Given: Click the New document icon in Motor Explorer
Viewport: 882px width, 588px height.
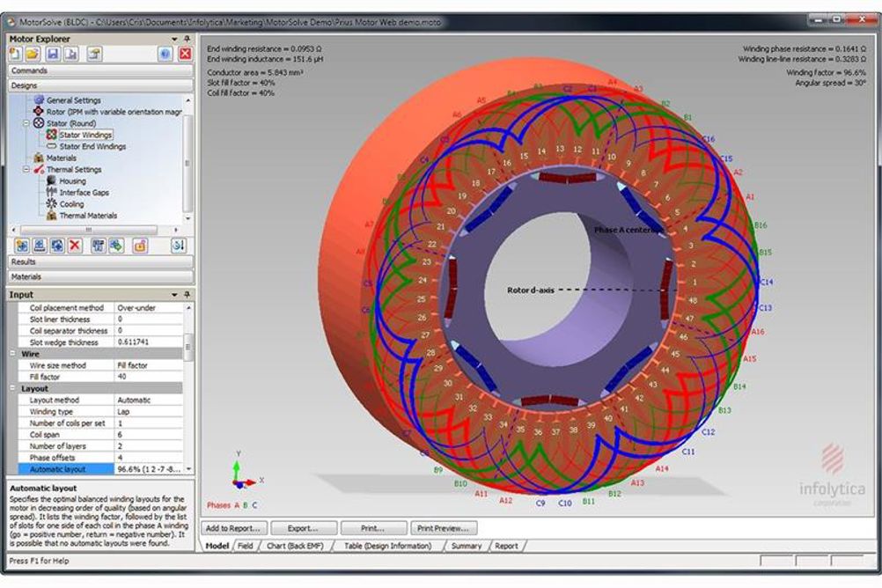Looking at the screenshot, I should pos(15,54).
